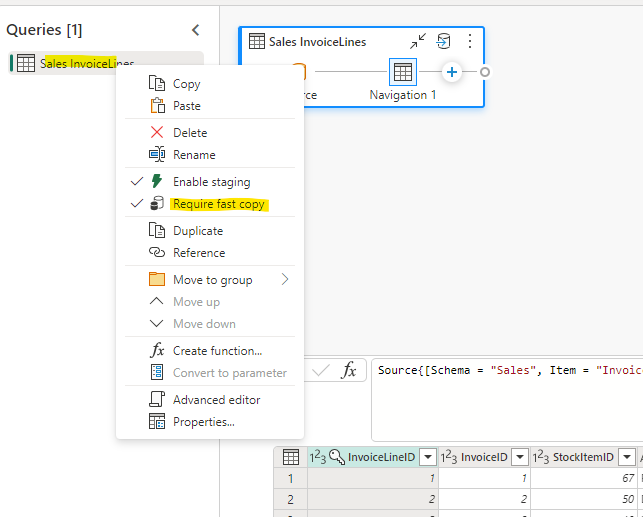Click the data destination icon on diagram card
643x517 pixels.
pyautogui.click(x=443, y=41)
